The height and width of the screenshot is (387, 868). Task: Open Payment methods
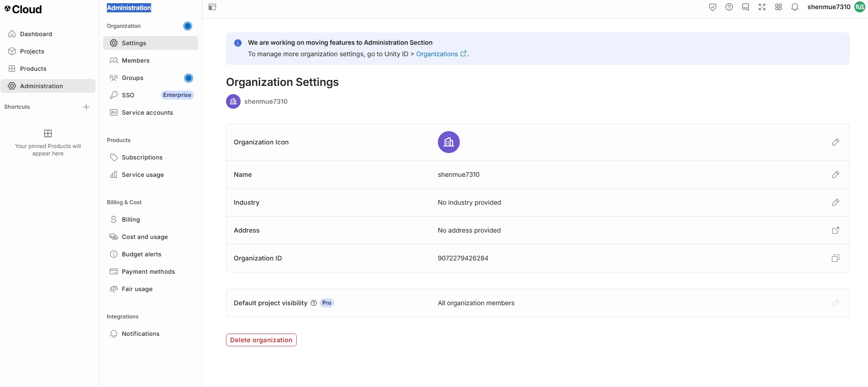pos(151,271)
